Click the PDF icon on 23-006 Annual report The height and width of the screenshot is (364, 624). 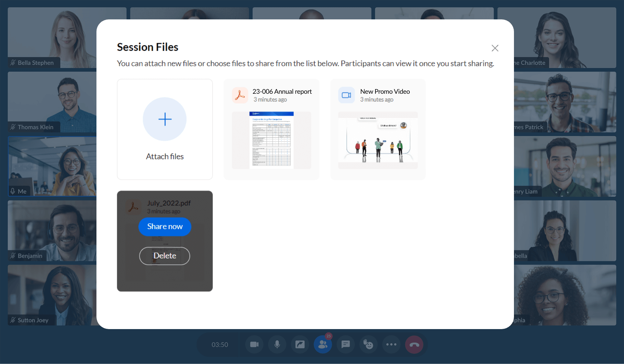tap(240, 95)
